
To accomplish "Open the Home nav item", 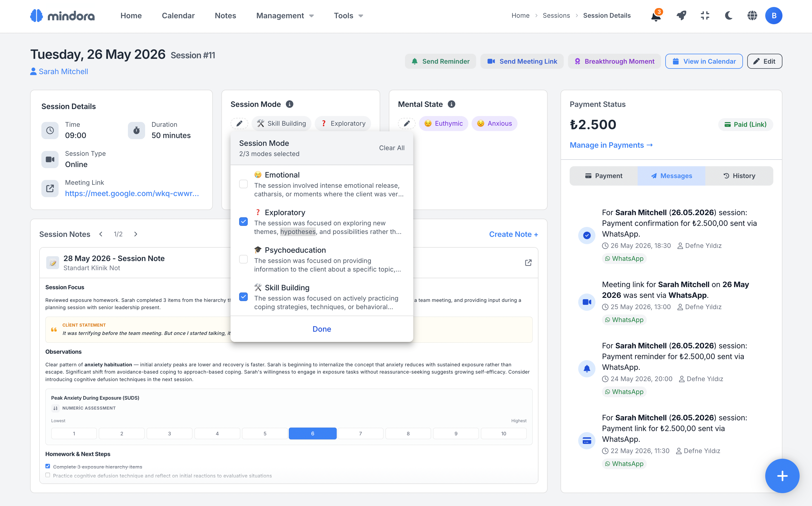I will (131, 16).
